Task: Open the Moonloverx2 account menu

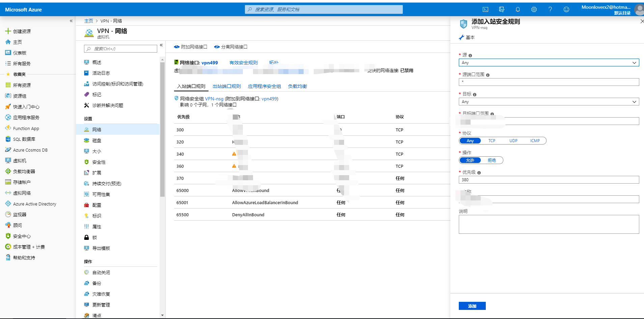Action: coord(612,9)
